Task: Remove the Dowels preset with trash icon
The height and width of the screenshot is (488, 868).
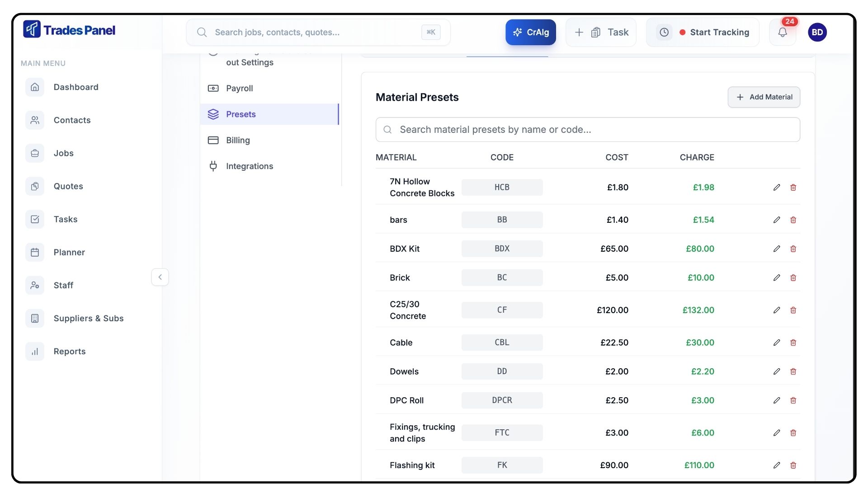Action: pyautogui.click(x=793, y=371)
